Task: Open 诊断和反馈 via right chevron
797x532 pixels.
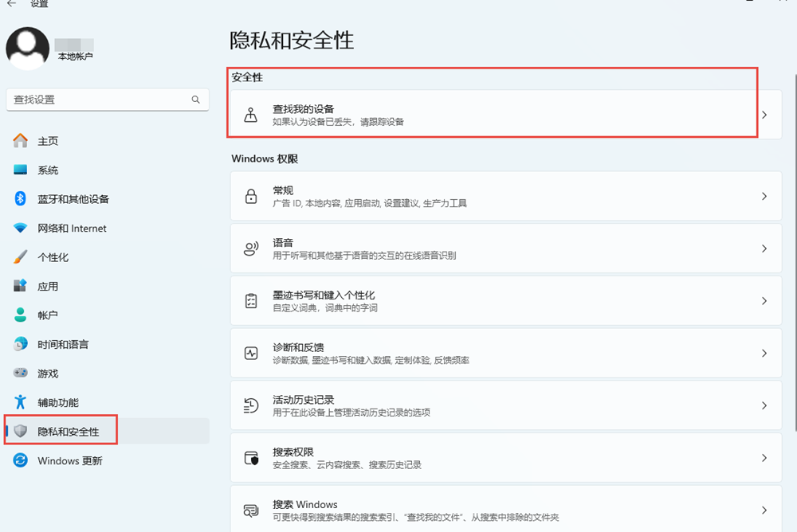Action: [x=764, y=353]
